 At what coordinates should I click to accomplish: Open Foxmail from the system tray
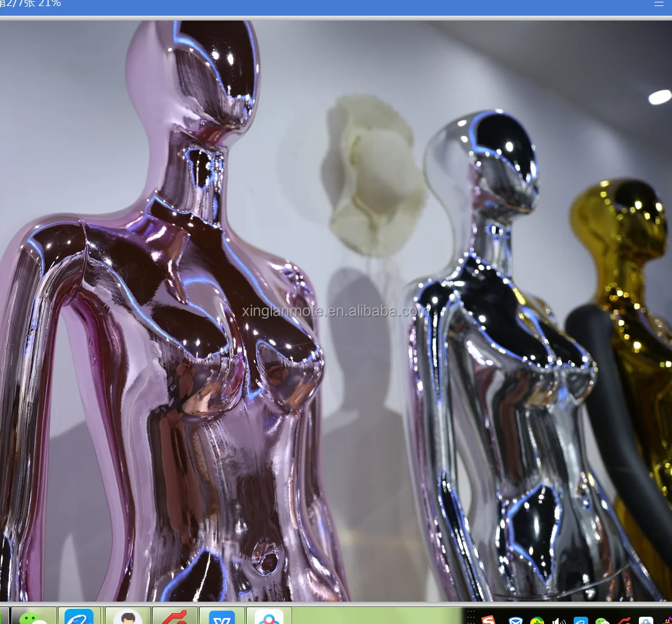[x=516, y=620]
